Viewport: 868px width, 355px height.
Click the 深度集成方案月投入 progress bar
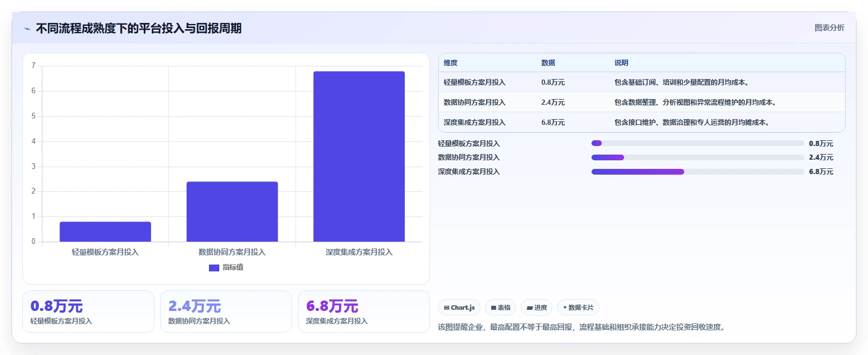point(698,172)
